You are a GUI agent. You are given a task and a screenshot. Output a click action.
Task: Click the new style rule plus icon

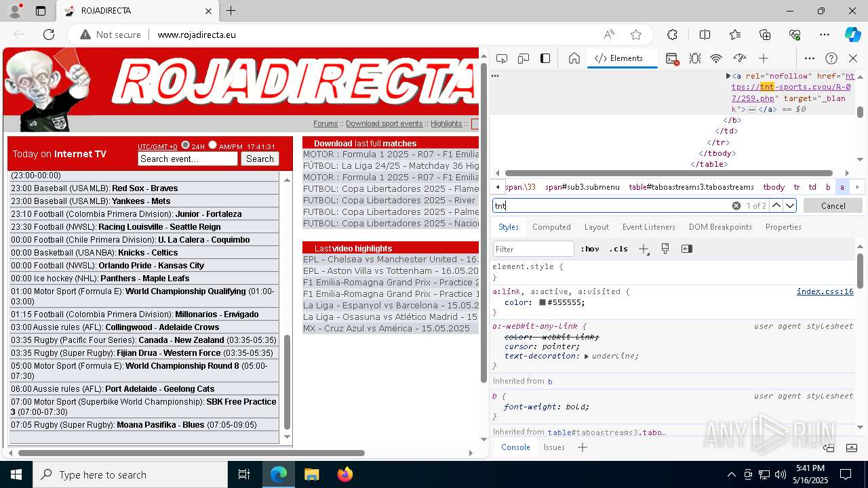(644, 249)
